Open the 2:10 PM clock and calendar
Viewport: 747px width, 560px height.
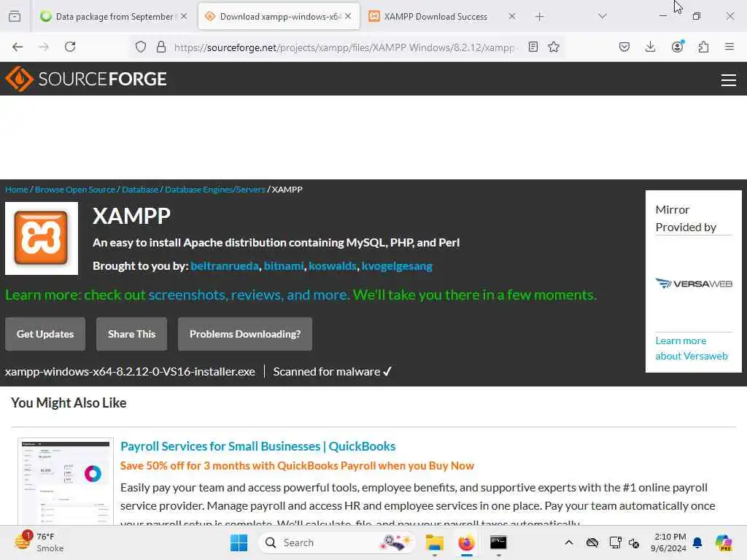[669, 542]
